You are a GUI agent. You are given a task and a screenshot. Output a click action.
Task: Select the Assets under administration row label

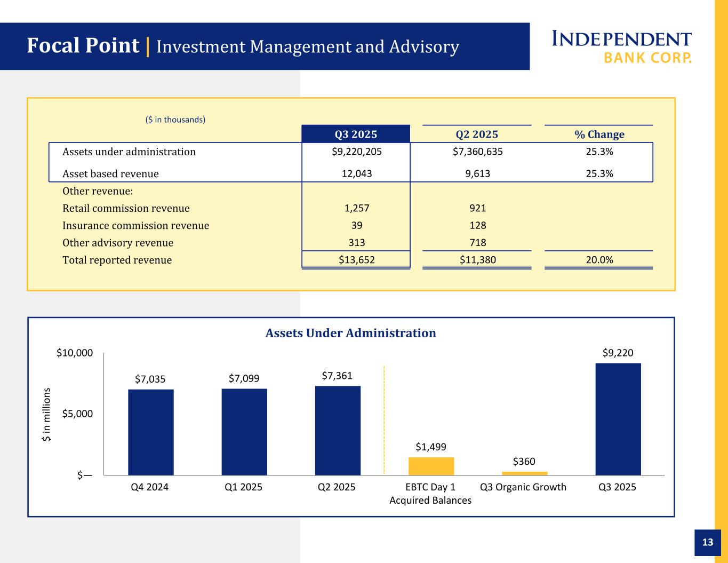[129, 152]
